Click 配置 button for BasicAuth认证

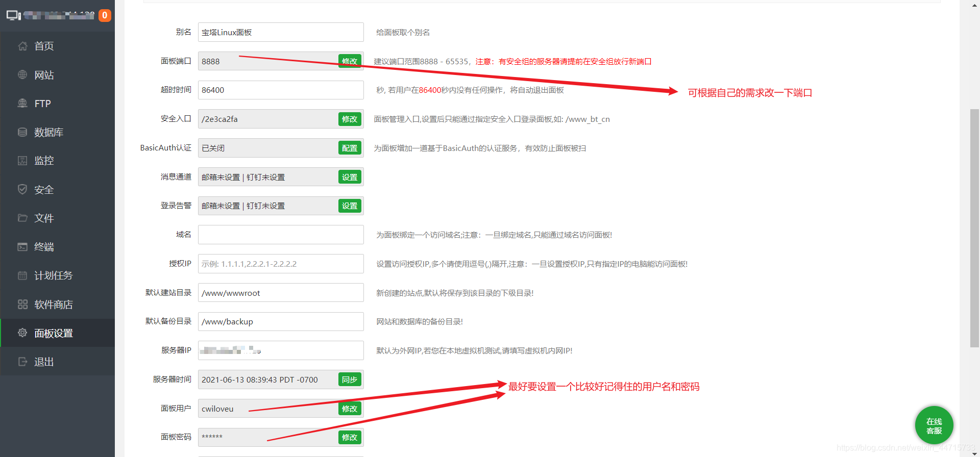(350, 148)
